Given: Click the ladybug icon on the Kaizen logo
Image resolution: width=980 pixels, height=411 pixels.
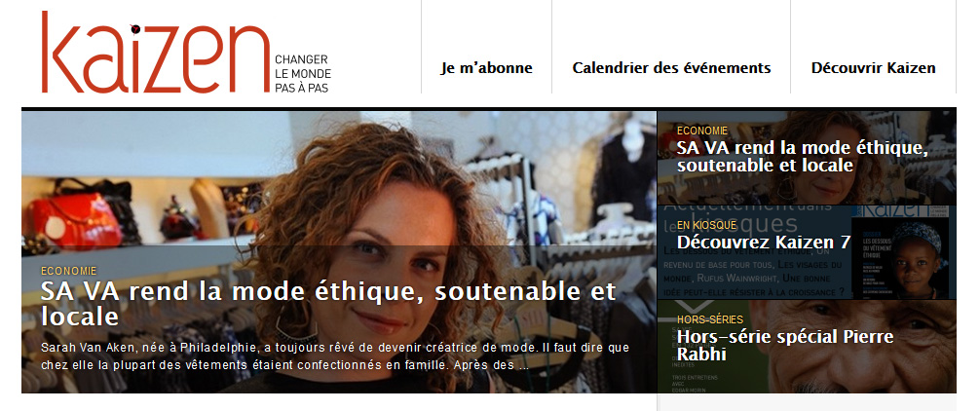Looking at the screenshot, I should [134, 28].
